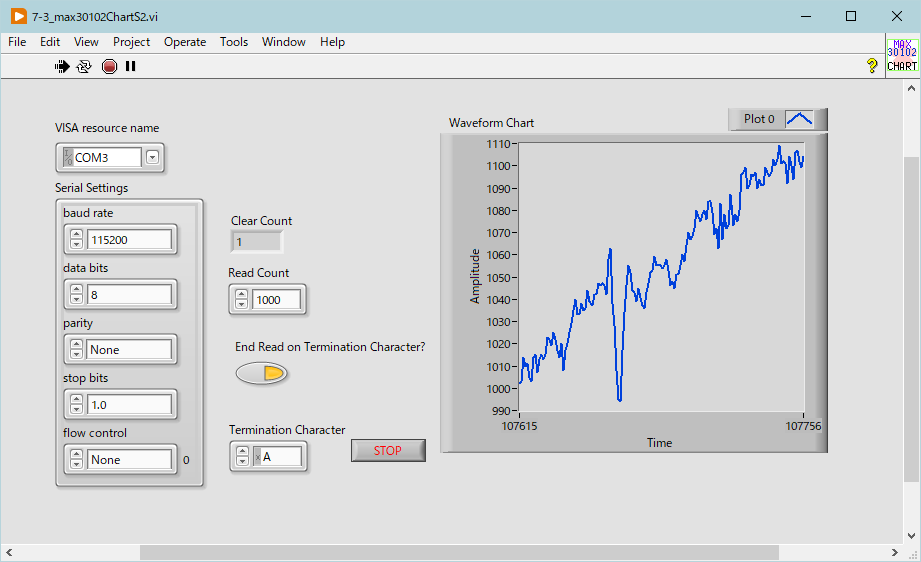Click the LabVIEW icon in title bar
Image resolution: width=921 pixels, height=562 pixels.
click(19, 16)
